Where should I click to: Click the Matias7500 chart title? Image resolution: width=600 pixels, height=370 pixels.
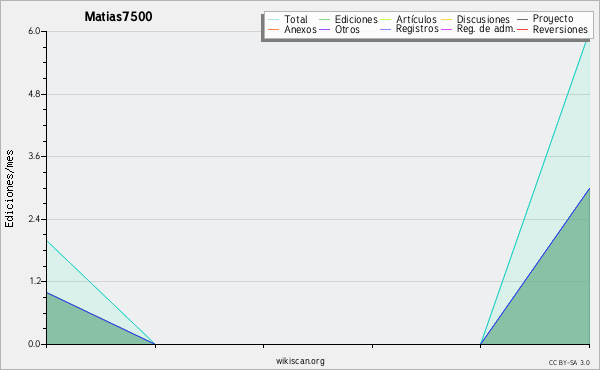point(118,17)
